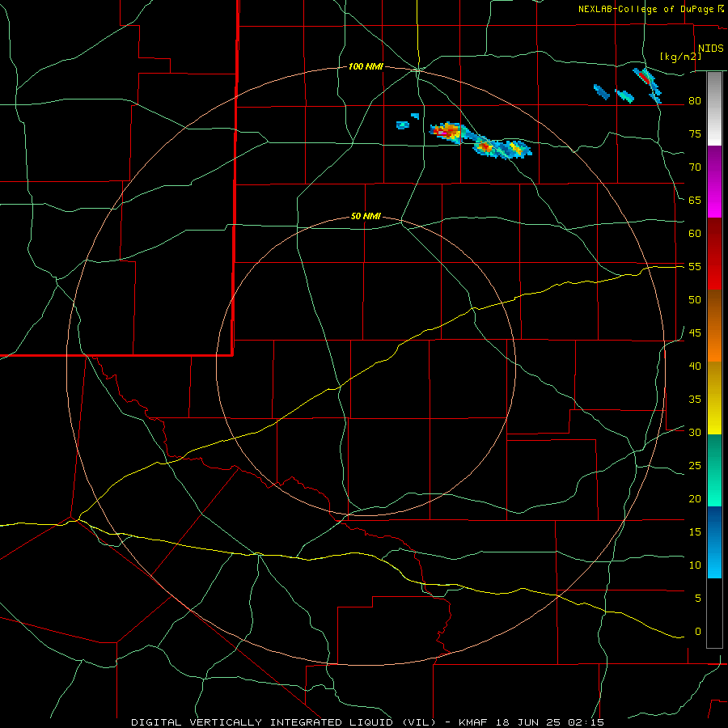Click the scale value 45

click(695, 333)
